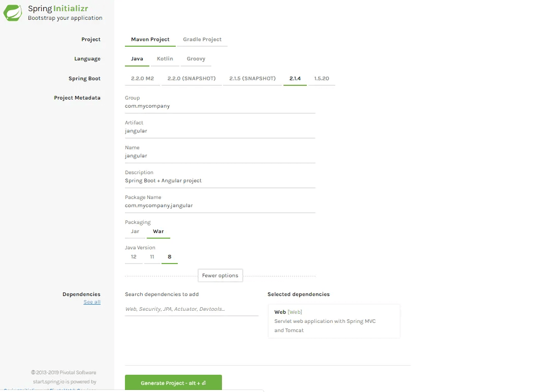Click the Spring Initializr leaf logo

point(13,13)
